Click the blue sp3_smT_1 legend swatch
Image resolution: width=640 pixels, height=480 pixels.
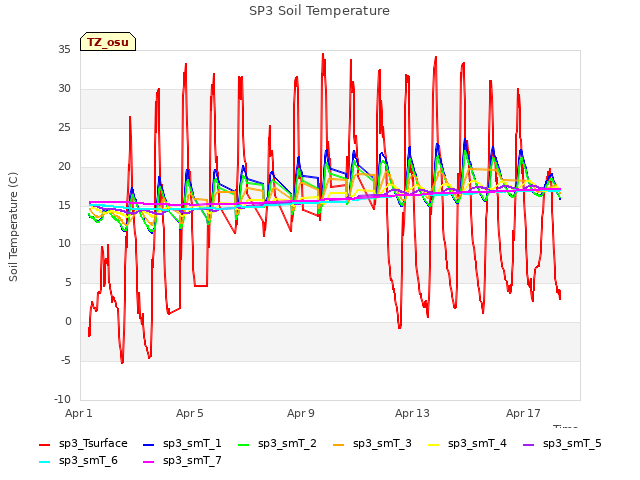[149, 444]
